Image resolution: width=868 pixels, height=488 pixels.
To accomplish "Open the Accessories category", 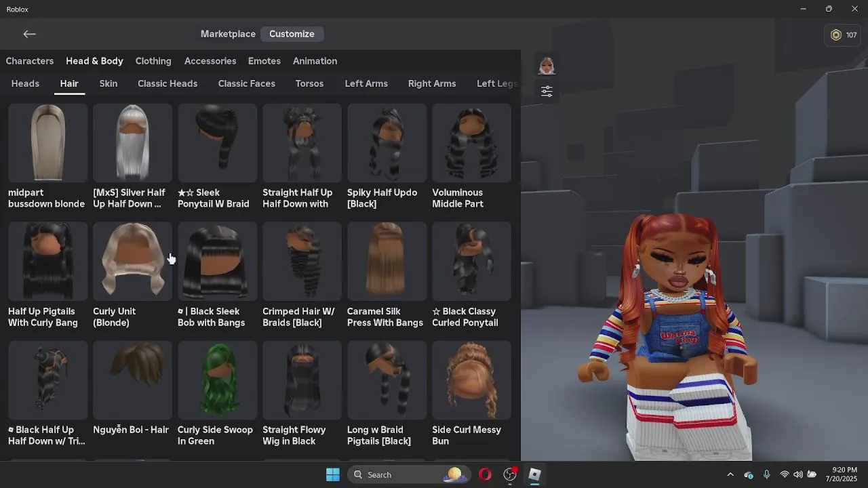I will point(210,61).
